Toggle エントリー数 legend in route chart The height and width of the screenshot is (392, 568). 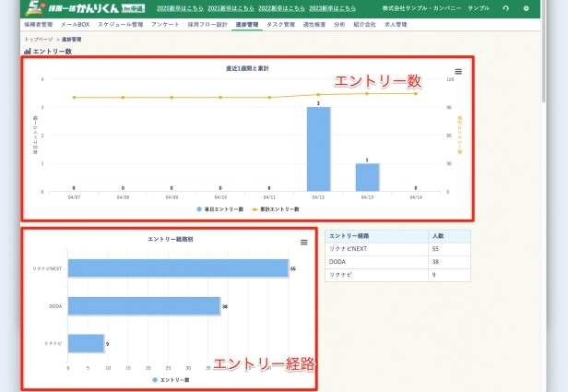pyautogui.click(x=170, y=379)
